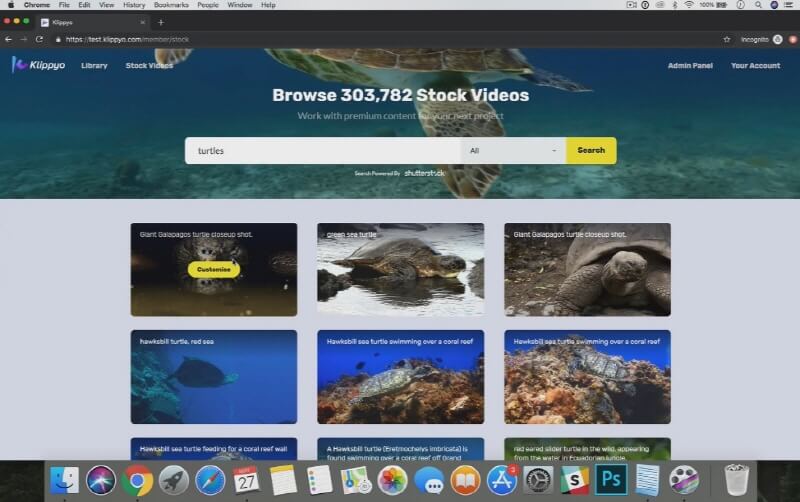Open the Chrome menu
This screenshot has width=800, height=502.
pos(37,5)
